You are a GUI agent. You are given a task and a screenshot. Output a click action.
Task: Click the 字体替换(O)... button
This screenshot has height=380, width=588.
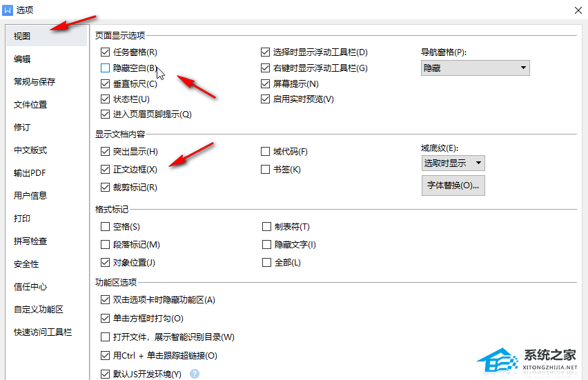click(x=453, y=186)
